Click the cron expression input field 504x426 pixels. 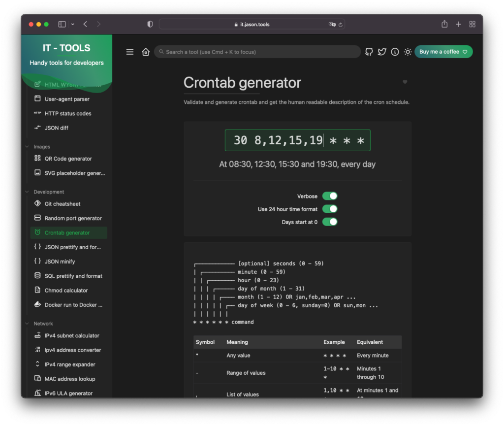click(298, 140)
